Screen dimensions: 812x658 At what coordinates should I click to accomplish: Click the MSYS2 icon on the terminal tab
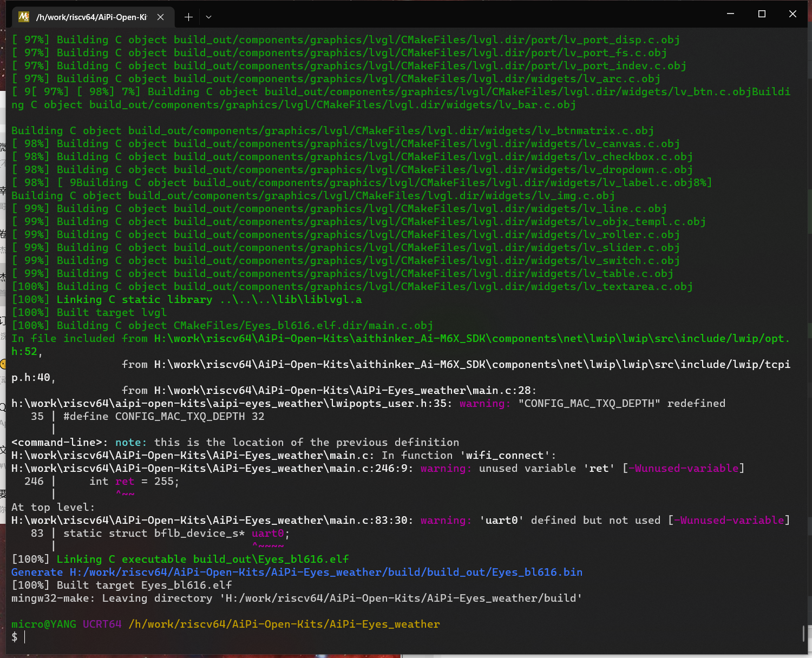(x=24, y=17)
